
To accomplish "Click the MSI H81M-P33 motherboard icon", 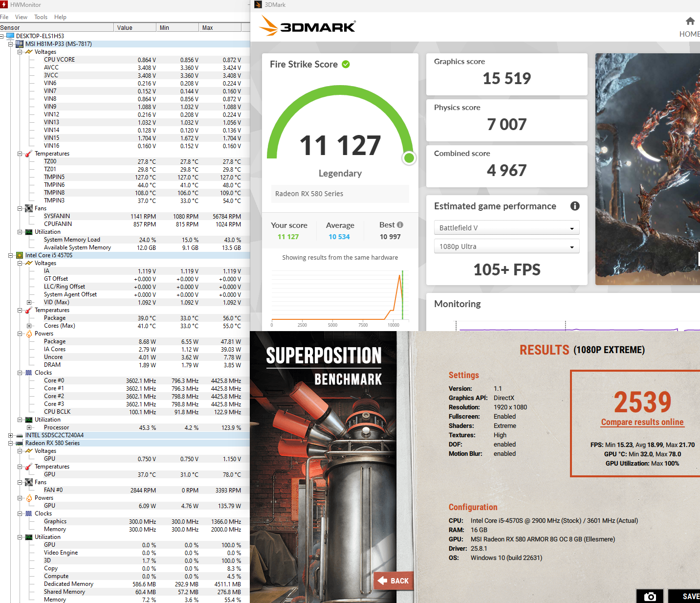I will click(x=20, y=44).
